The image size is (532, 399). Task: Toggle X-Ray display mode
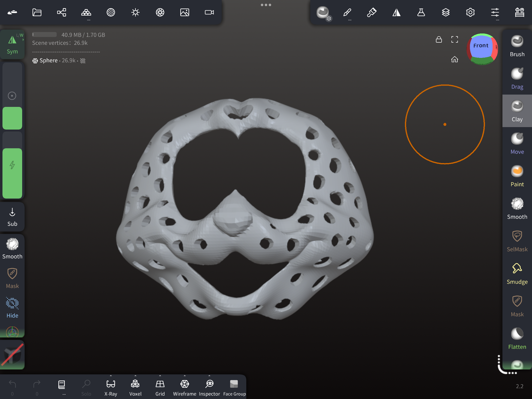pyautogui.click(x=111, y=387)
